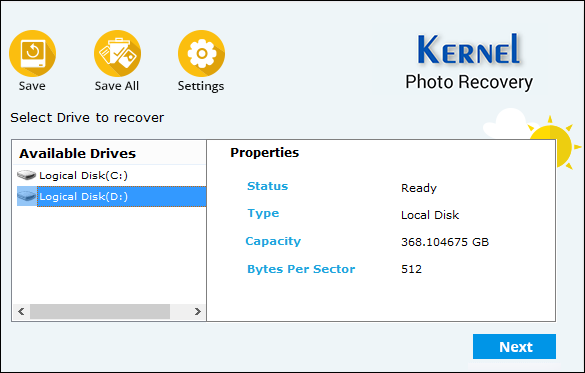Click the drive icon next to Logical Disk(D:)
This screenshot has width=585, height=373.
tap(26, 196)
